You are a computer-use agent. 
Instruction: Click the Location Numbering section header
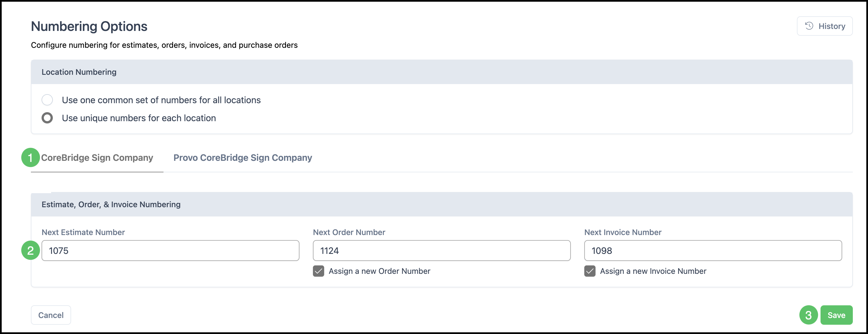point(79,72)
